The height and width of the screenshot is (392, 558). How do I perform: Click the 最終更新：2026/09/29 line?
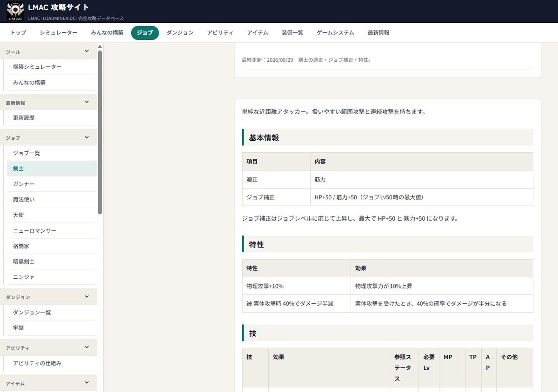(x=306, y=60)
